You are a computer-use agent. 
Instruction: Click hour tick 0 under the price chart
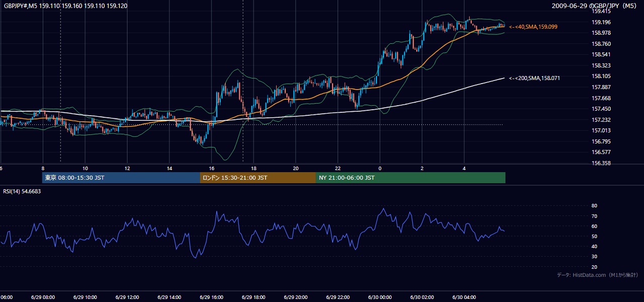(x=380, y=169)
